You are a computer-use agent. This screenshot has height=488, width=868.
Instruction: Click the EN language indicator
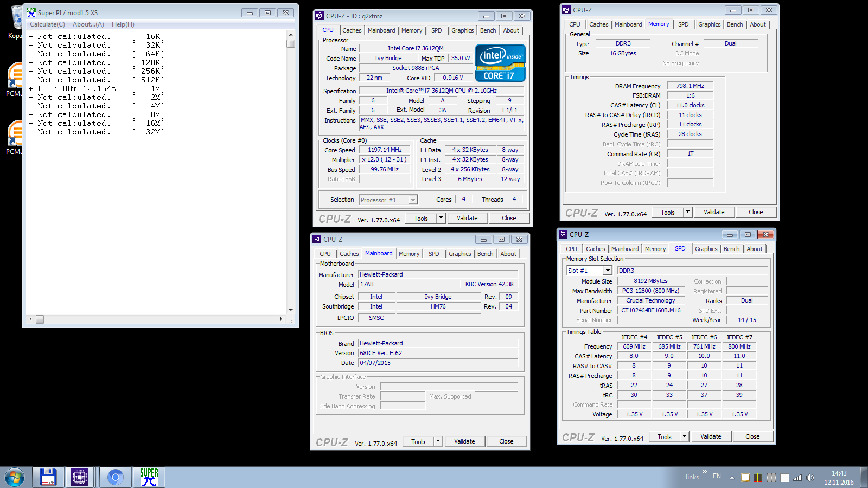[717, 476]
